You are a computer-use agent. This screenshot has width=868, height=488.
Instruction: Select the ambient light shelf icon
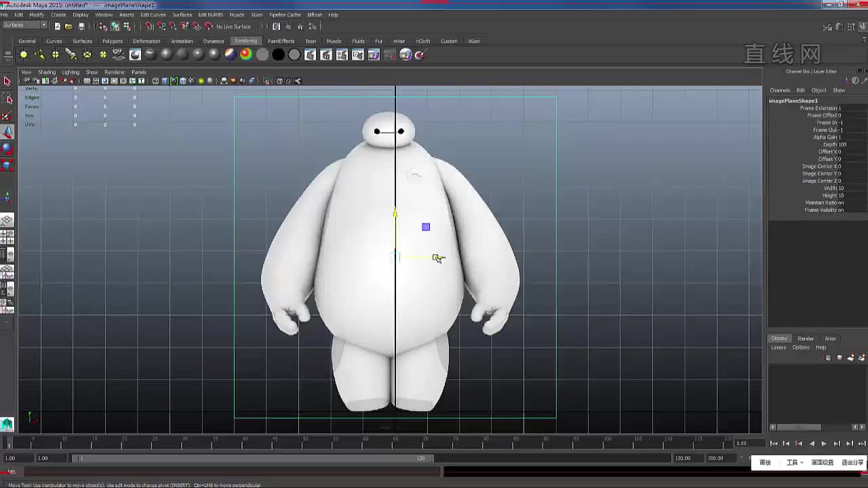click(24, 55)
